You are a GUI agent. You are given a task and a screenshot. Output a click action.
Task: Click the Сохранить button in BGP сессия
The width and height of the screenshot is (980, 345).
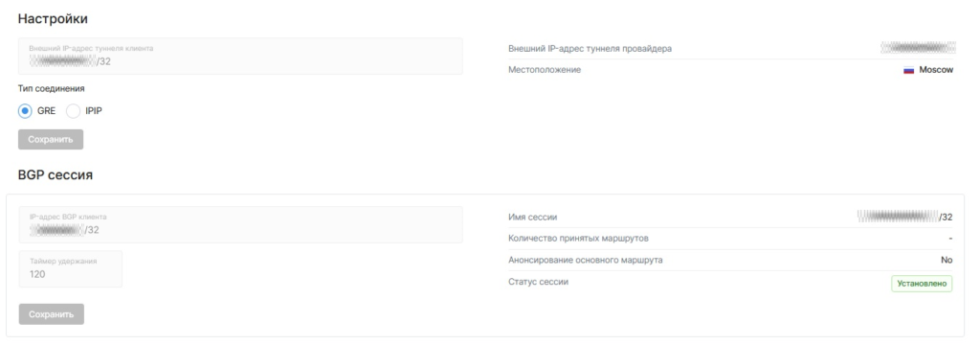[52, 314]
